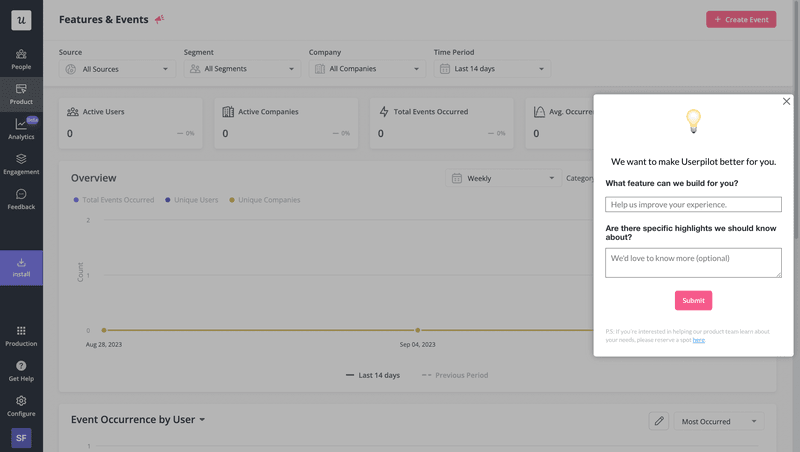The width and height of the screenshot is (800, 452).
Task: Click the 'What feature can we build' input
Action: (693, 205)
